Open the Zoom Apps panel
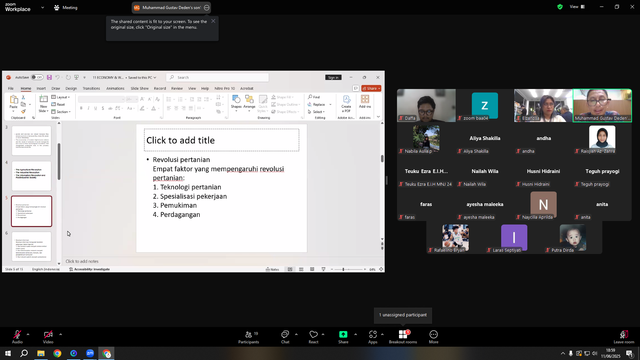The image size is (640, 360). [373, 337]
